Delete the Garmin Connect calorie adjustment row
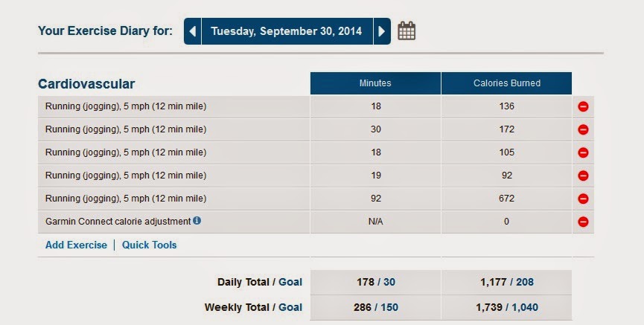 click(583, 222)
